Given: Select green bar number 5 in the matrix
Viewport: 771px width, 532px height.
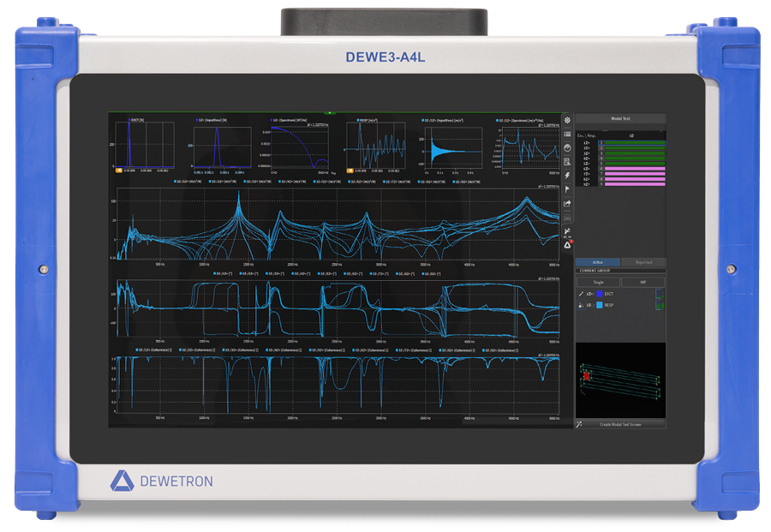Looking at the screenshot, I should coord(634,164).
